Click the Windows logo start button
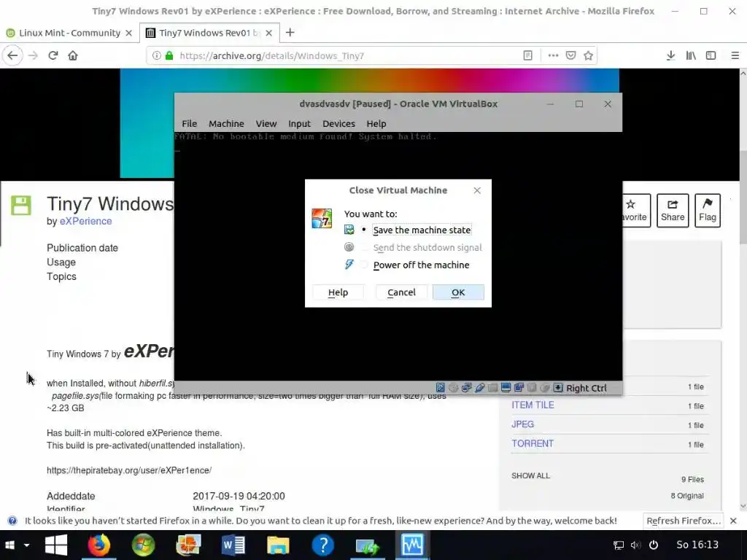The width and height of the screenshot is (747, 560). (56, 545)
